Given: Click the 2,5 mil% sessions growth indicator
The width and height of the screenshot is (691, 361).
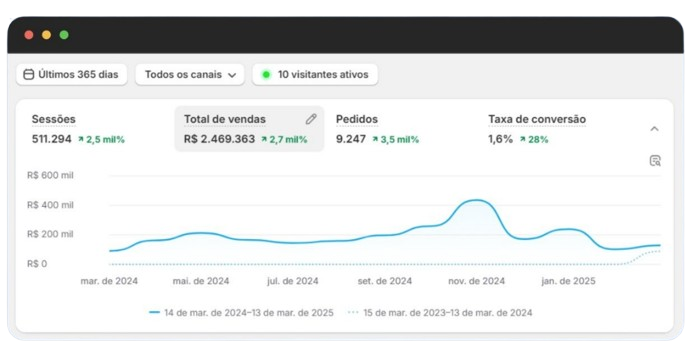Looking at the screenshot, I should coord(101,140).
